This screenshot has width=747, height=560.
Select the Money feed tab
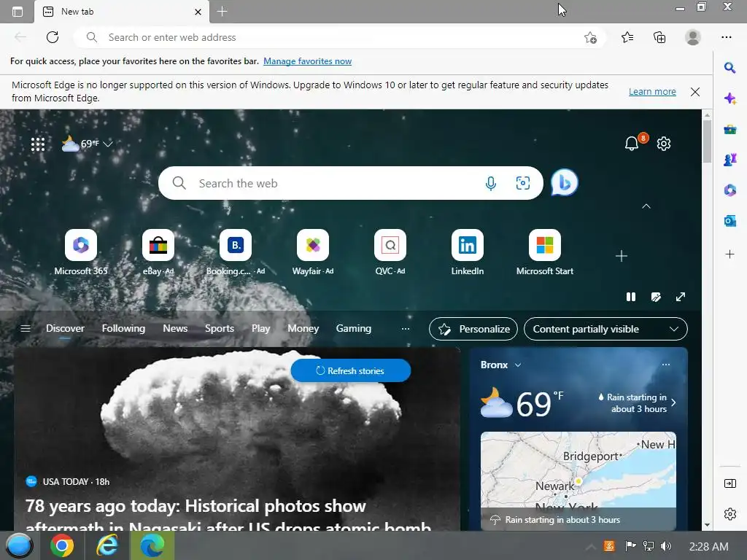[303, 328]
